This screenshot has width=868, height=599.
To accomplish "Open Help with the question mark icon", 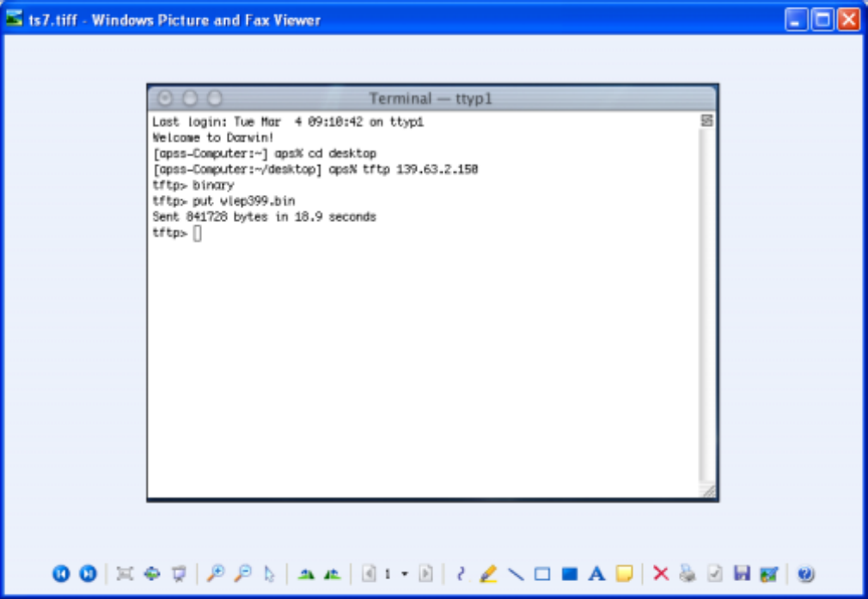I will [806, 573].
